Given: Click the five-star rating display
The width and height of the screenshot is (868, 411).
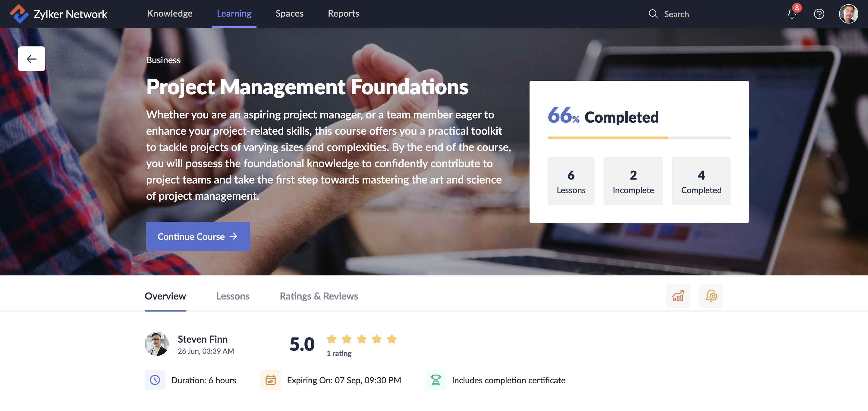Looking at the screenshot, I should coord(362,339).
